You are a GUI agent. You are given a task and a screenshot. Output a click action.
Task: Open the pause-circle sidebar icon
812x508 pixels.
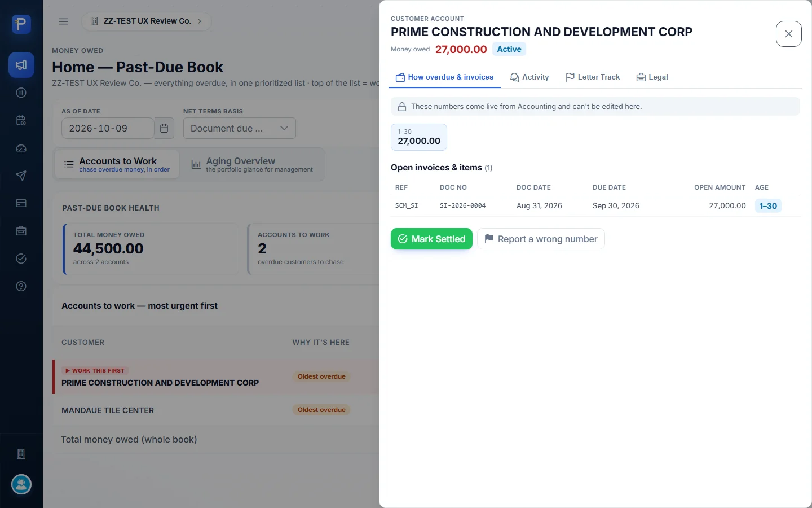21,93
